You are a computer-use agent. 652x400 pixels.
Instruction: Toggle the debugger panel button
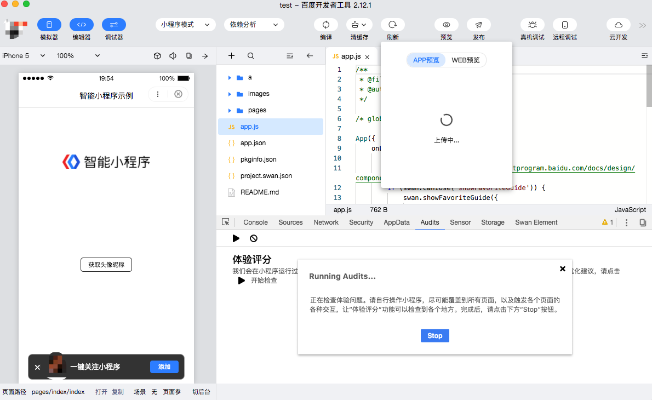click(x=122, y=23)
